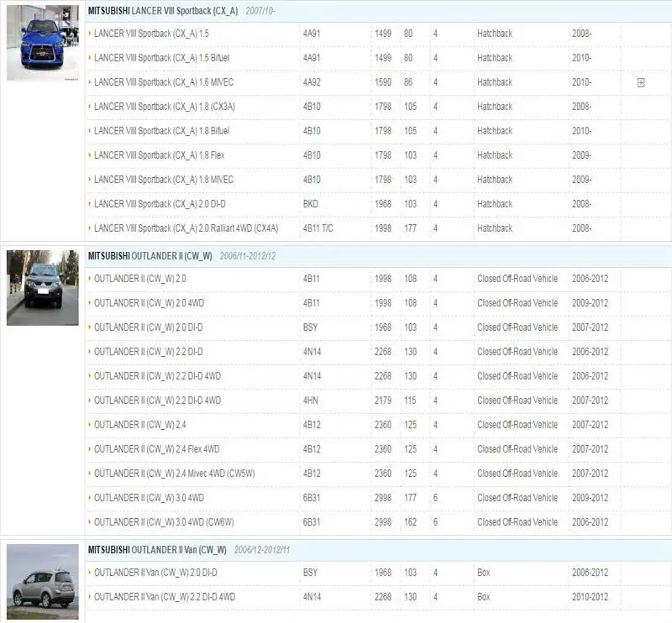Click engine code 4B12 in the 2.4 Mivec 4WD row

coord(312,474)
